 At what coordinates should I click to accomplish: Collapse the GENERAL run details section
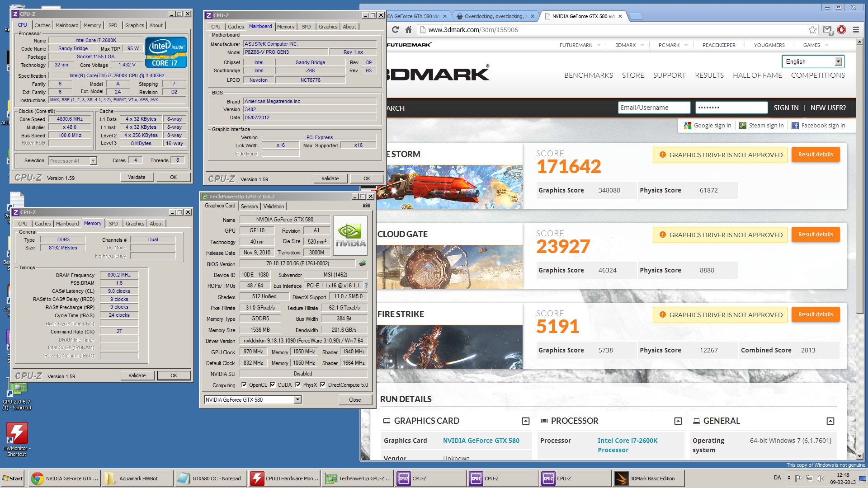point(830,421)
